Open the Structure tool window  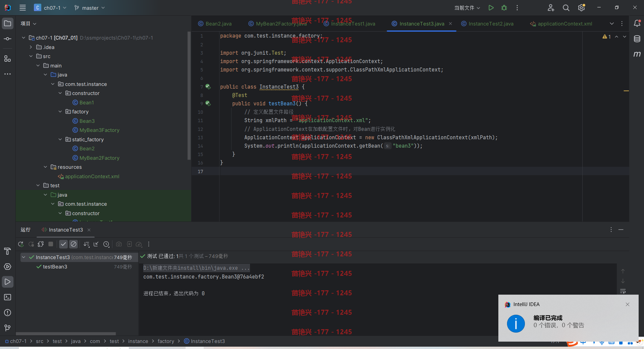click(7, 59)
